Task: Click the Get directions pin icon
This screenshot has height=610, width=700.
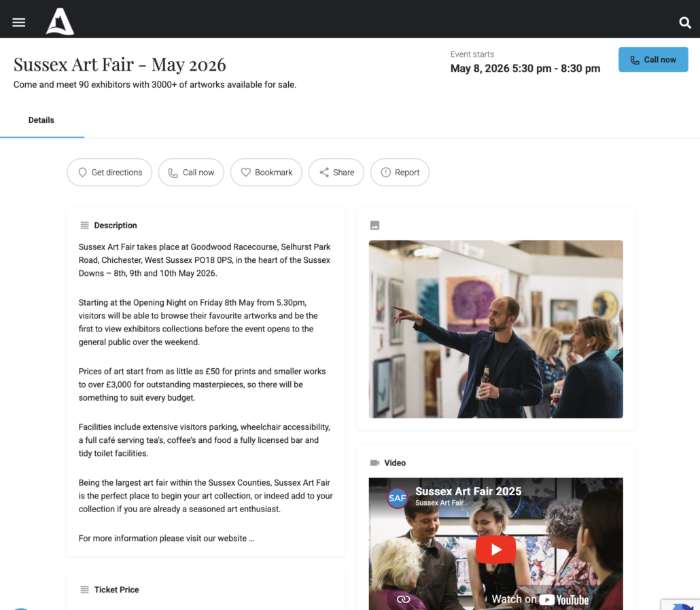Action: click(x=83, y=173)
